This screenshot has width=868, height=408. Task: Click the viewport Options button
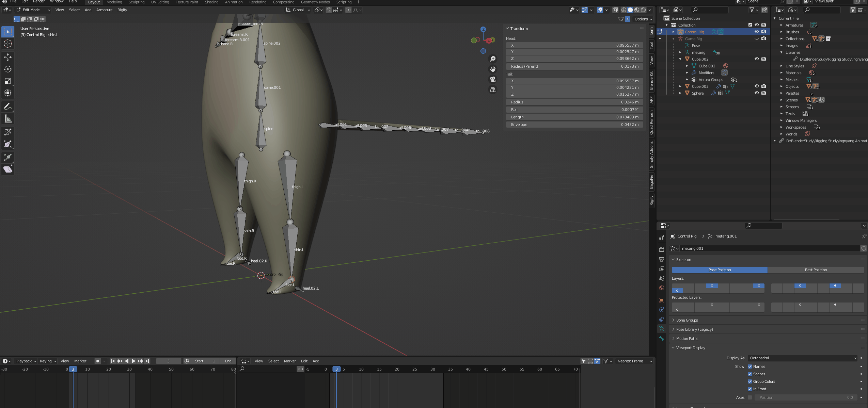[643, 19]
